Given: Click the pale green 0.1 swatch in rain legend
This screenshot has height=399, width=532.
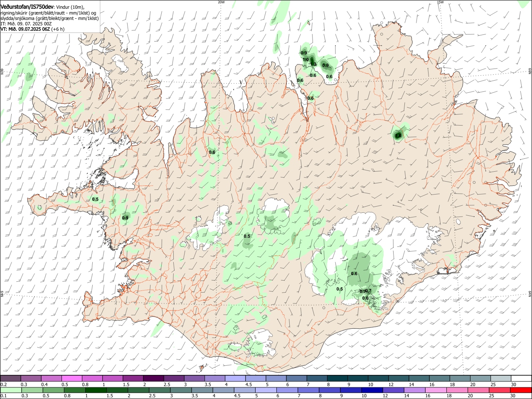Looking at the screenshot, I should click(10, 390).
